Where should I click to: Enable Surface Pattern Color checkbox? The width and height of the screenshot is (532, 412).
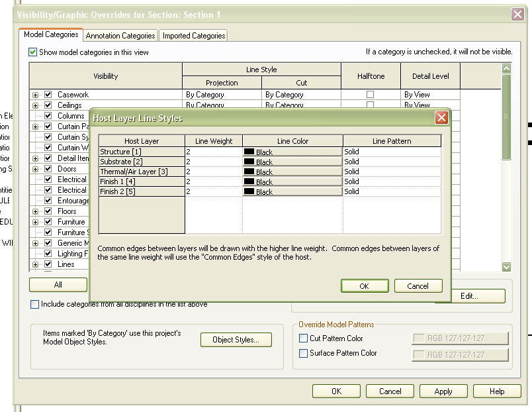[x=303, y=353]
